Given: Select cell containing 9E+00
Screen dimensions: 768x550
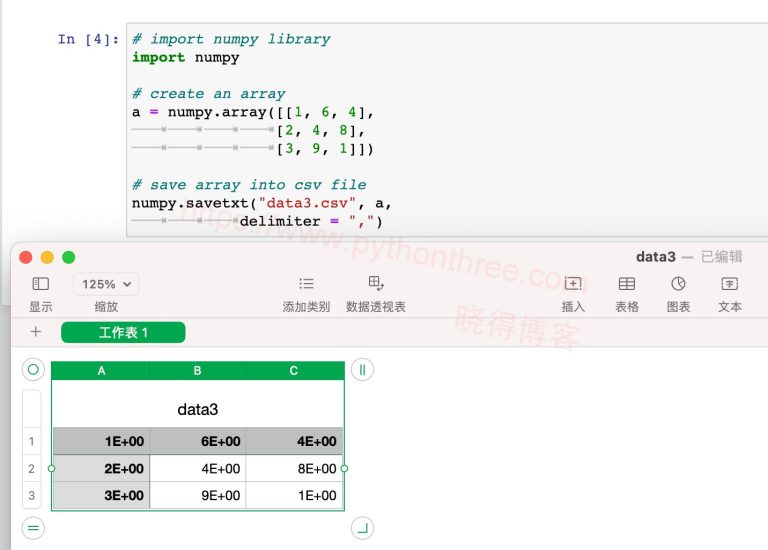Looking at the screenshot, I should 197,495.
